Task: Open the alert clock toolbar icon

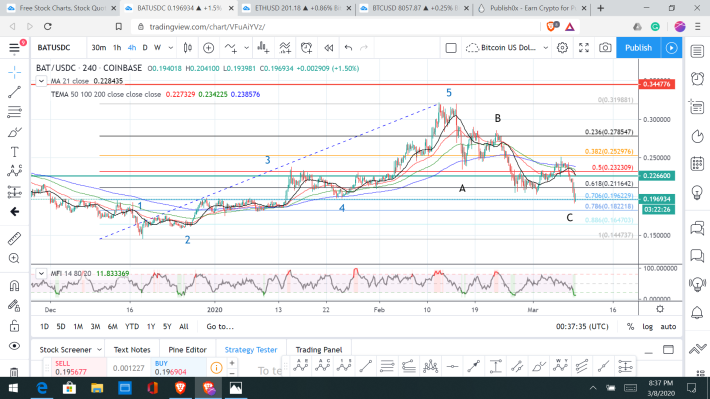Action: pos(307,48)
